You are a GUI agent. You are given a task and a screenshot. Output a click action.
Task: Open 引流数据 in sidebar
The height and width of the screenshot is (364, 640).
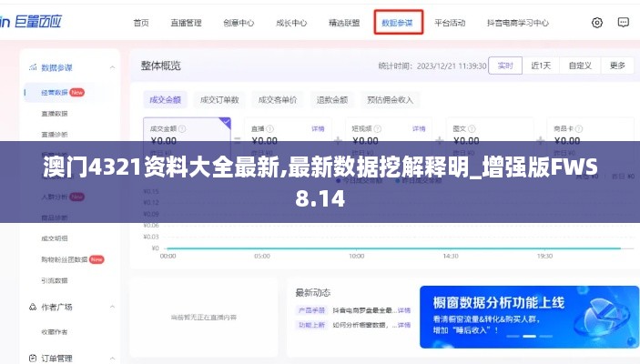pyautogui.click(x=55, y=280)
